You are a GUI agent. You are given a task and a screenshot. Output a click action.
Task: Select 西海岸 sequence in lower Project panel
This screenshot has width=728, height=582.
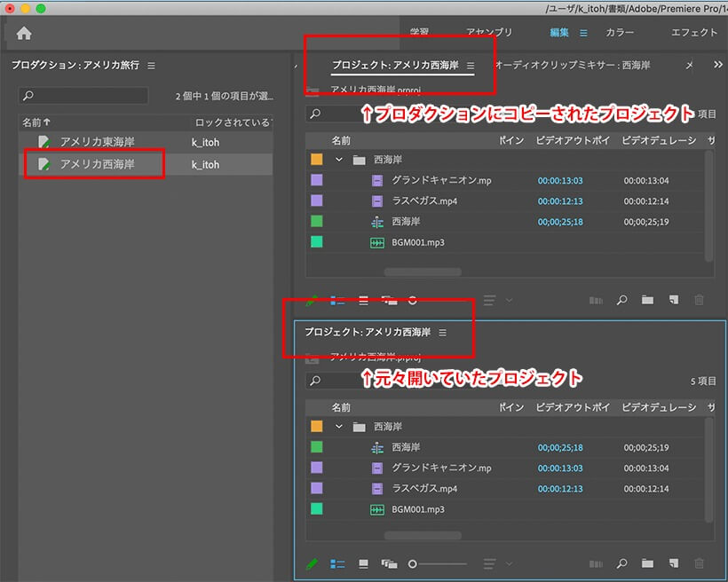coord(406,447)
